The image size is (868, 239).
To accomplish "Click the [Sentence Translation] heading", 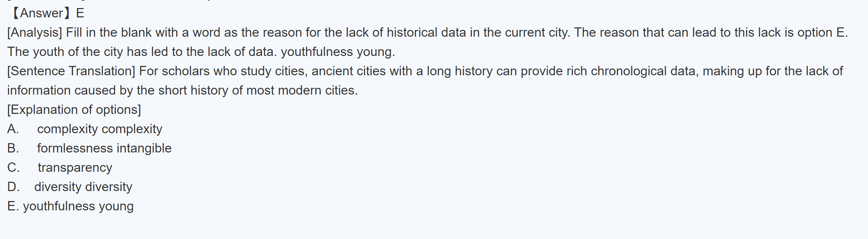I will (x=71, y=71).
